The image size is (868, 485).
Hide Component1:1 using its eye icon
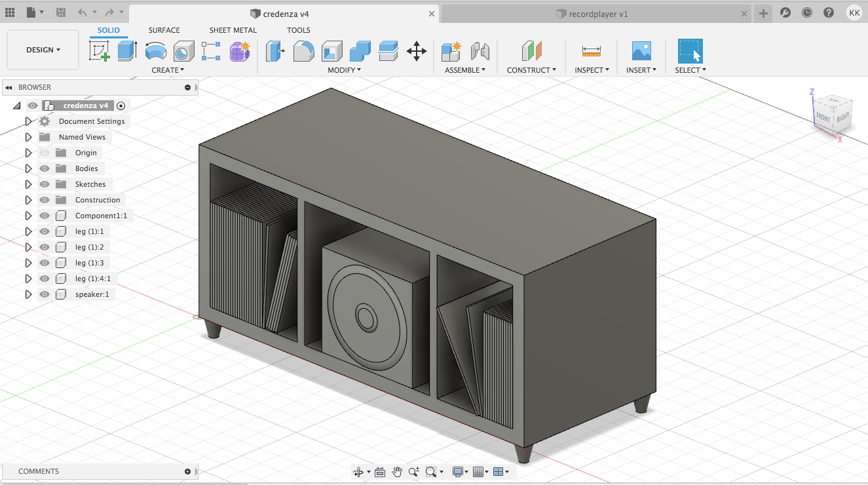pos(45,216)
